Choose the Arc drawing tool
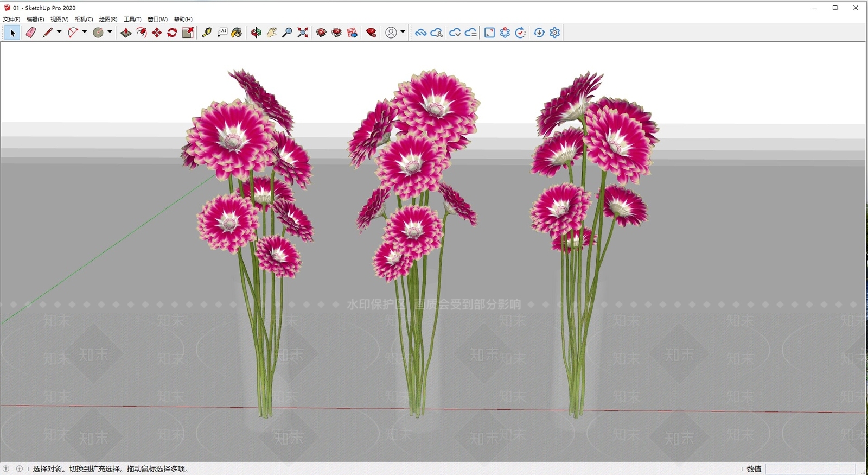The image size is (868, 475). (x=73, y=33)
